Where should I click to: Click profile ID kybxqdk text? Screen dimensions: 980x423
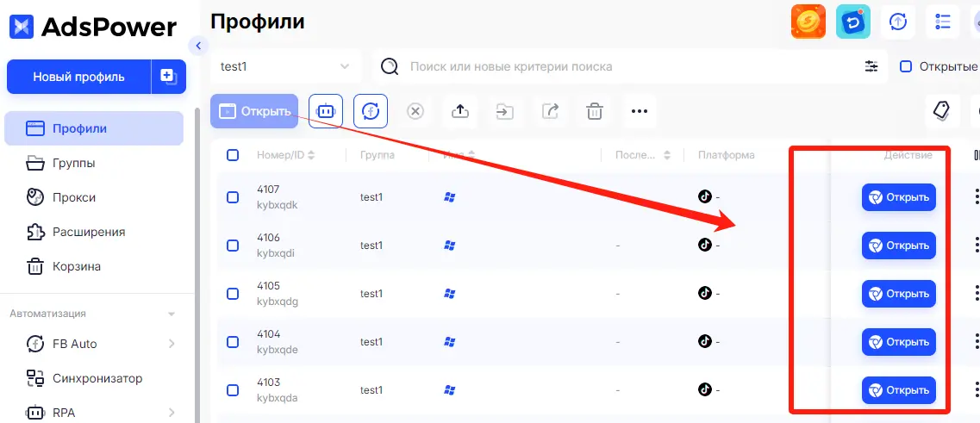point(278,205)
